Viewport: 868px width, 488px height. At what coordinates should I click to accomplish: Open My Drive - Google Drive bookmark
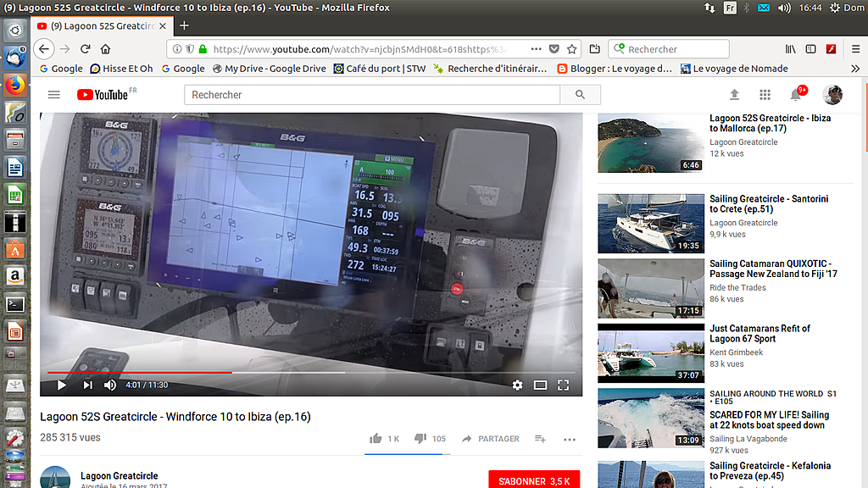[x=269, y=69]
